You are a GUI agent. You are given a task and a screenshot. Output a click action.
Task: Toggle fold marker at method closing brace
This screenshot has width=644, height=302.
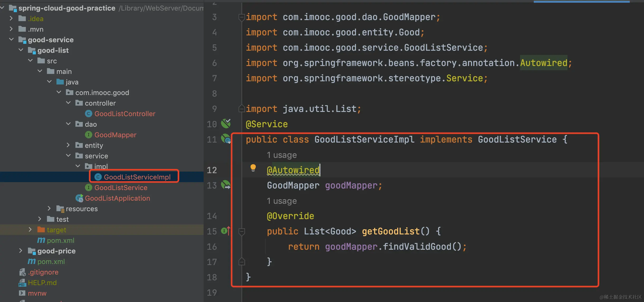242,262
